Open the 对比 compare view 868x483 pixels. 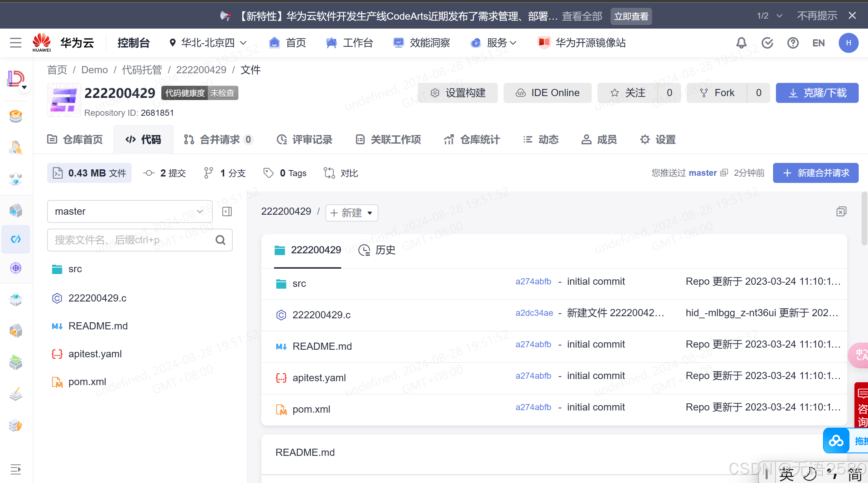pyautogui.click(x=341, y=173)
